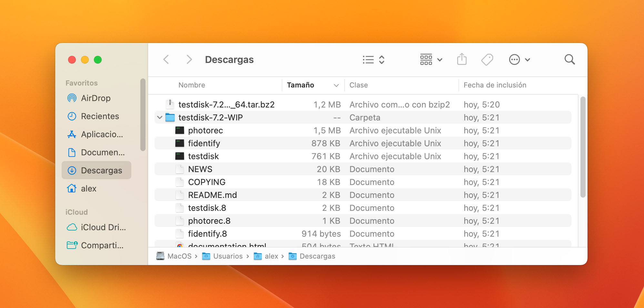Click the Share toolbar icon
Image resolution: width=644 pixels, height=308 pixels.
pyautogui.click(x=462, y=59)
